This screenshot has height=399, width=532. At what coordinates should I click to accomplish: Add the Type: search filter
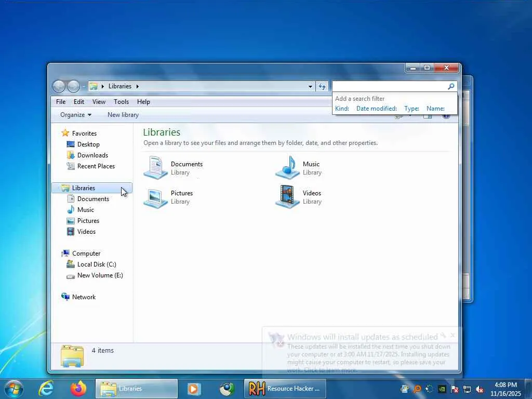click(x=411, y=109)
